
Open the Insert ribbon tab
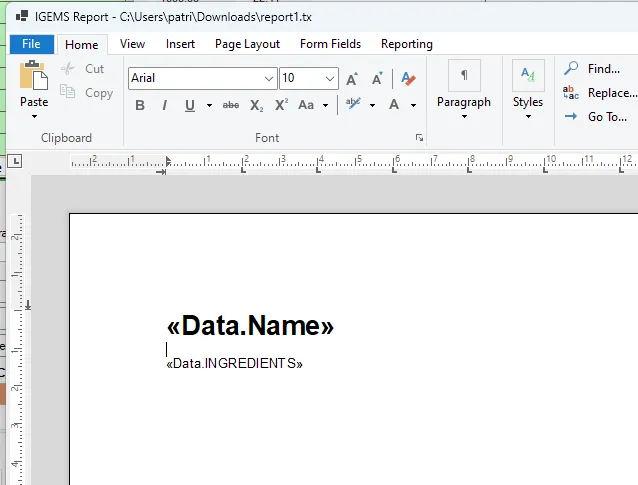180,44
